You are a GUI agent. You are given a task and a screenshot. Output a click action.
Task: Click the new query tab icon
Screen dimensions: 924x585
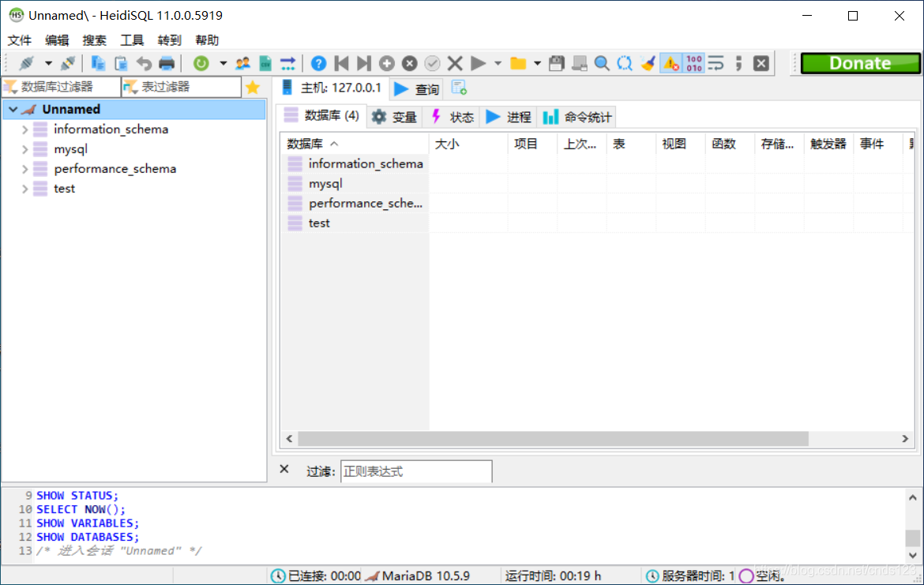[x=459, y=88]
